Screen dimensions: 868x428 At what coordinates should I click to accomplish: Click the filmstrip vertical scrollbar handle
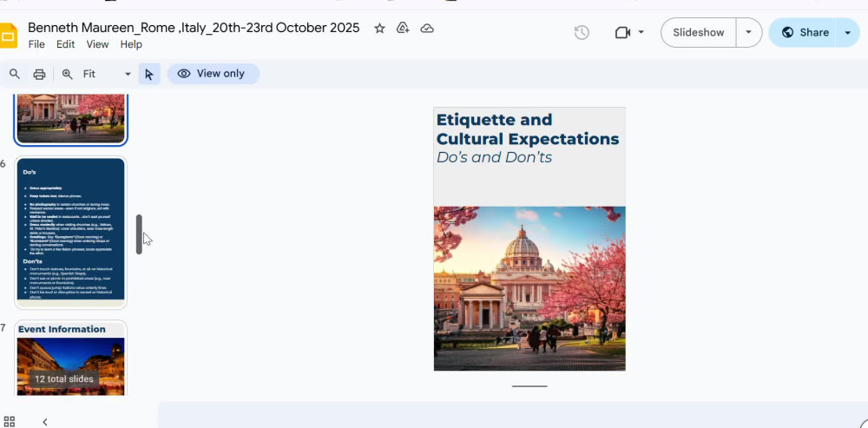click(x=139, y=234)
